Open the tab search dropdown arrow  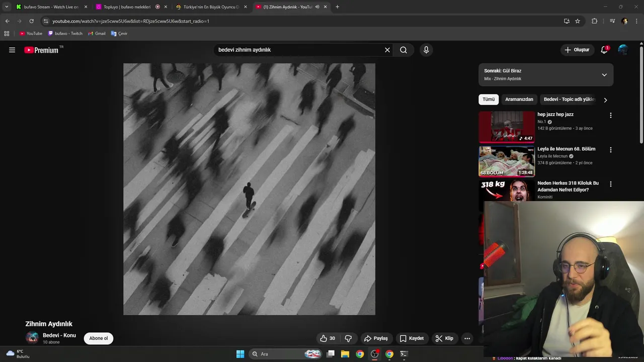point(7,7)
